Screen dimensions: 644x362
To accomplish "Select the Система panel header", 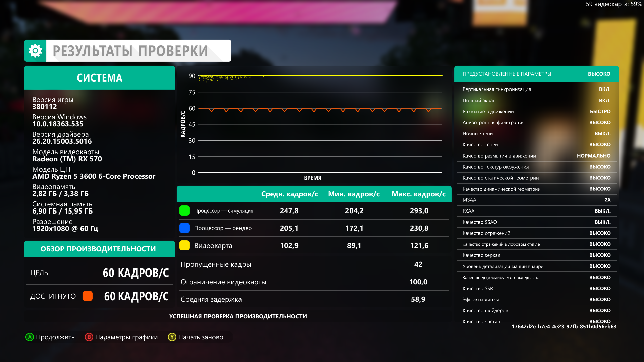I will [100, 78].
